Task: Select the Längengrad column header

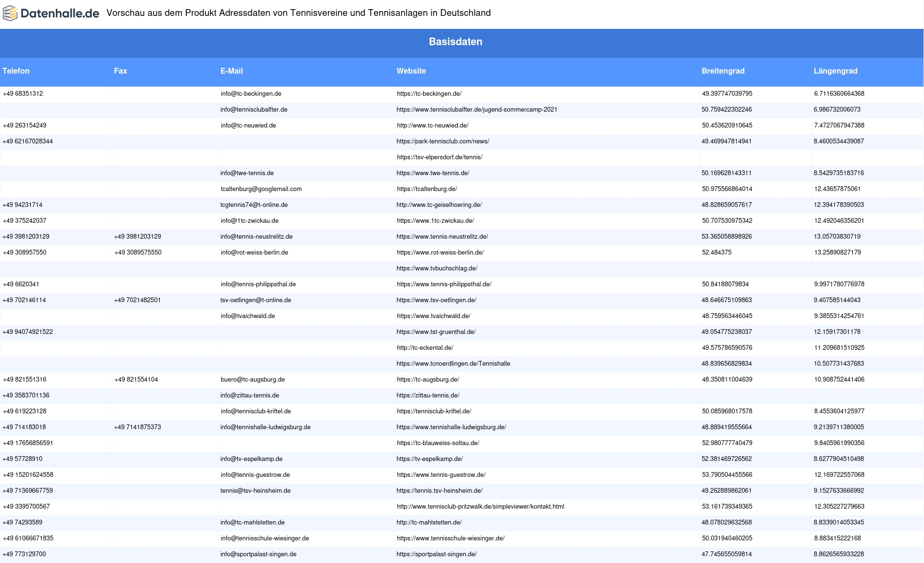Action: click(x=835, y=71)
